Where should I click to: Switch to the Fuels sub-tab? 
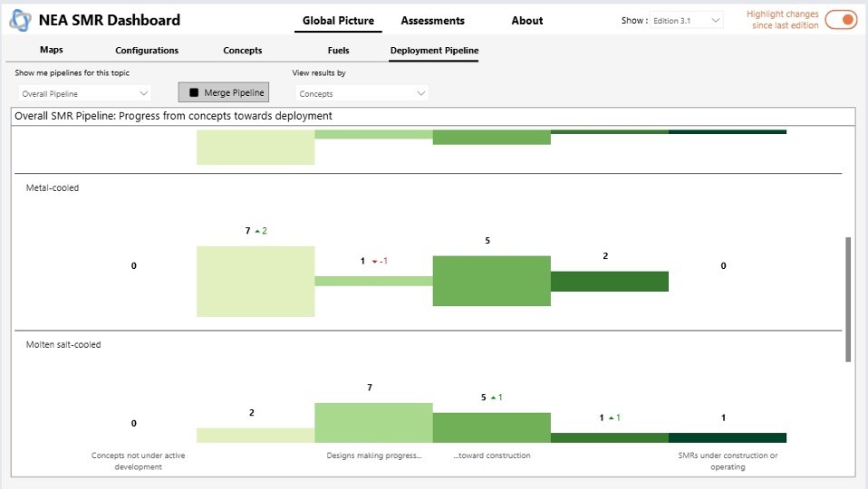[338, 51]
